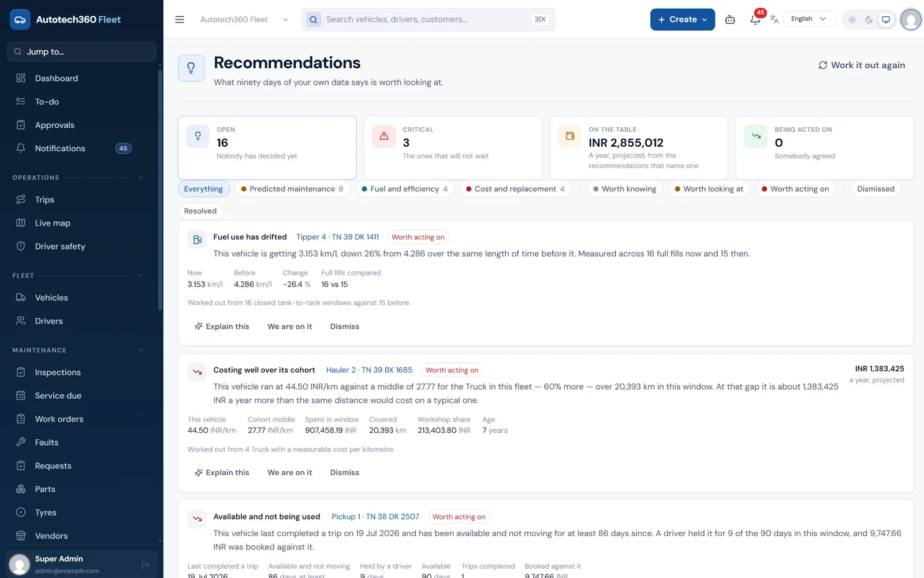Collapse the Operations sidebar section

(141, 177)
